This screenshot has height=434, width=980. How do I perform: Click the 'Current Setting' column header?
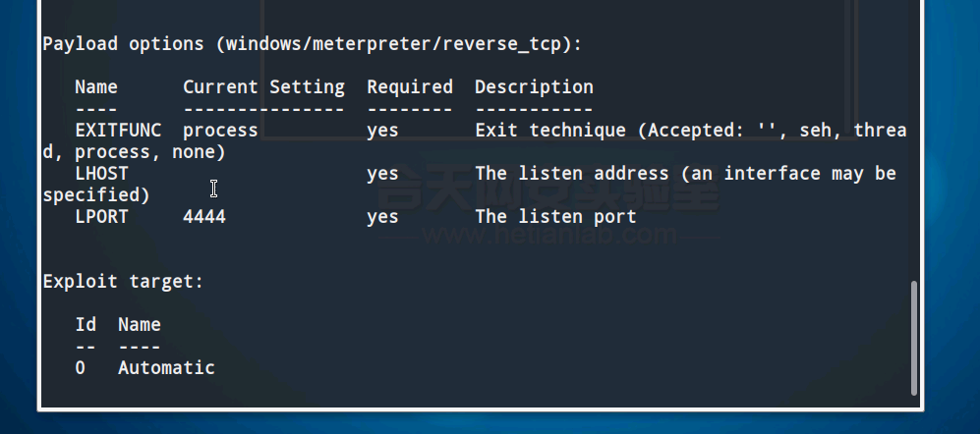click(263, 87)
